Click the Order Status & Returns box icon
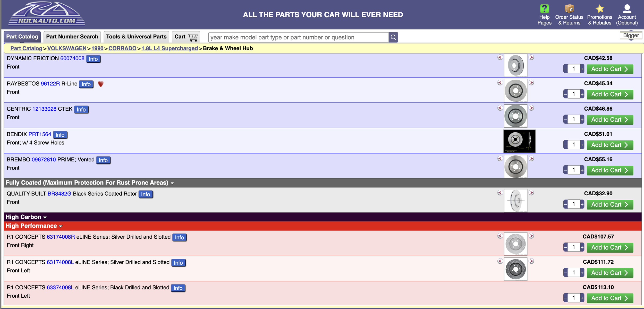Viewport: 644px width, 309px height. tap(569, 9)
